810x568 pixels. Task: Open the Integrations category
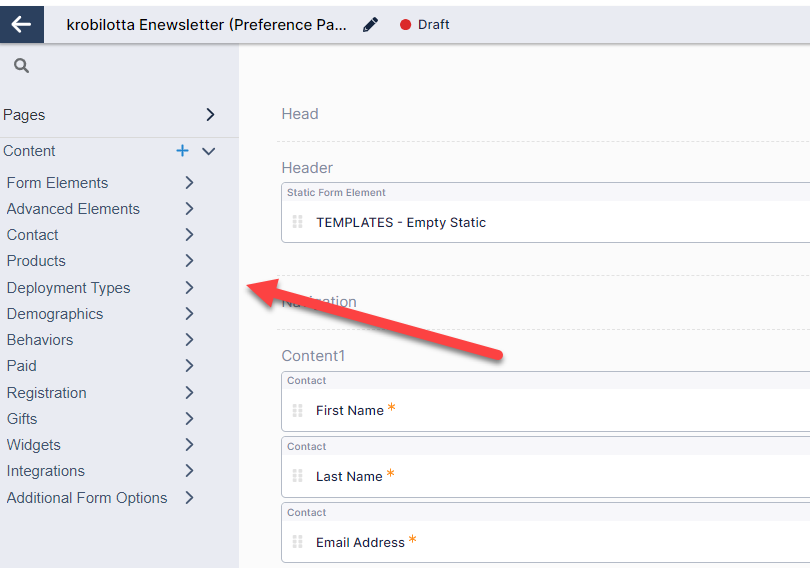(x=46, y=471)
